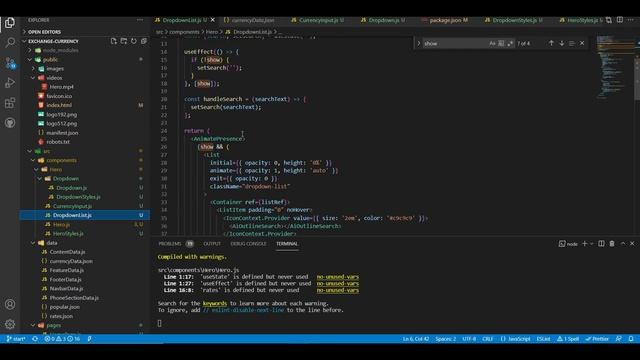Open the Manage gear icon

tap(10, 324)
